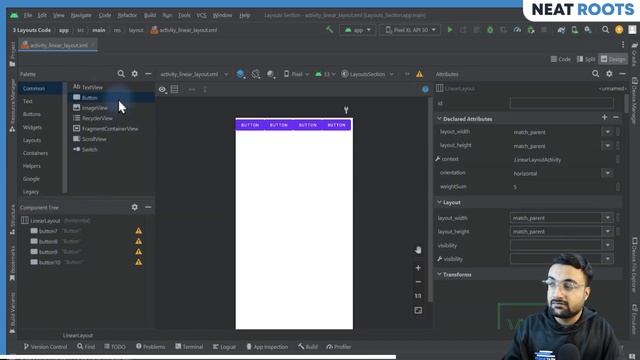Open the Refactor menu

127,15
